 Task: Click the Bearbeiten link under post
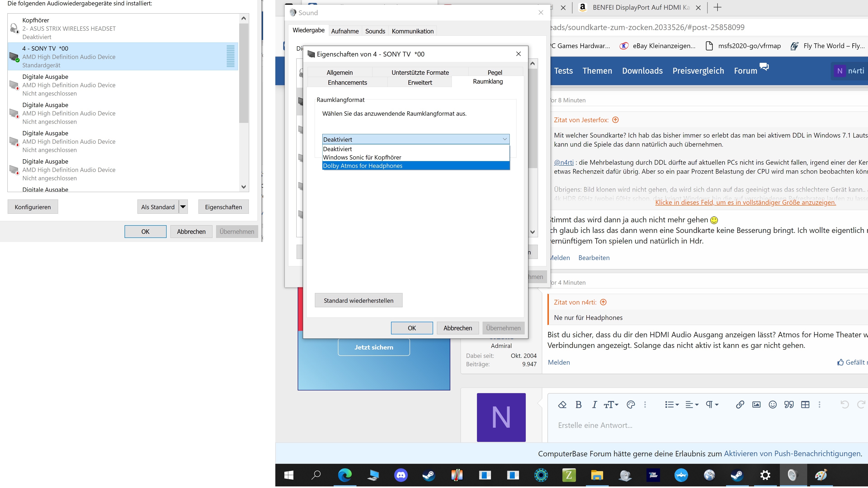pyautogui.click(x=594, y=258)
